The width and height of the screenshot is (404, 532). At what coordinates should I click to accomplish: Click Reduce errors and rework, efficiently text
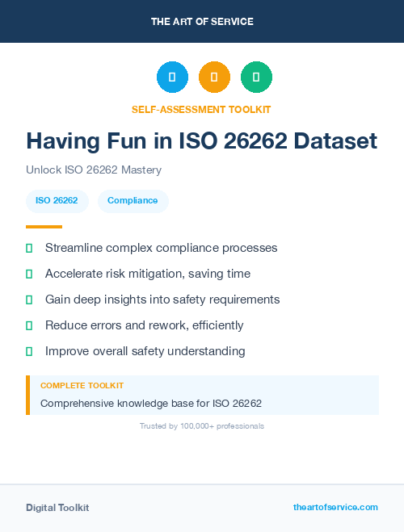[145, 325]
